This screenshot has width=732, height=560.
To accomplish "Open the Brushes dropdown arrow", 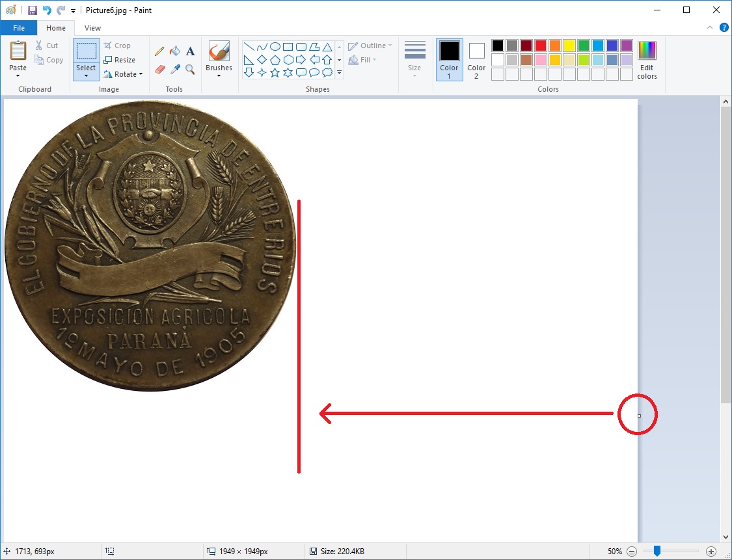I will pyautogui.click(x=219, y=75).
